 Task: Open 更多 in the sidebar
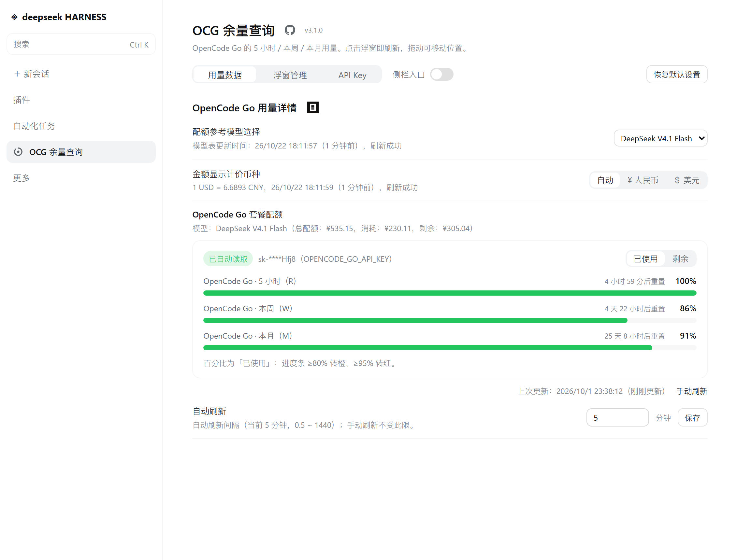(x=81, y=178)
